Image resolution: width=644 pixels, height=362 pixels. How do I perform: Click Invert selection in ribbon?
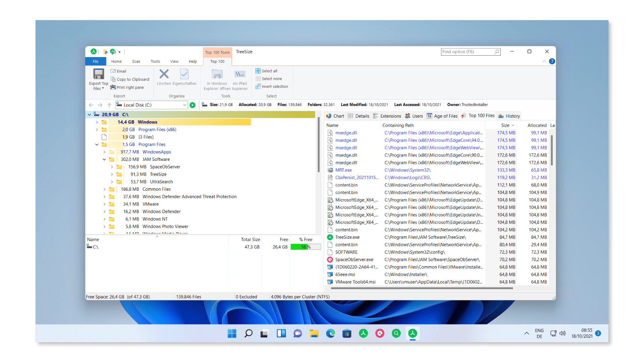tap(274, 86)
